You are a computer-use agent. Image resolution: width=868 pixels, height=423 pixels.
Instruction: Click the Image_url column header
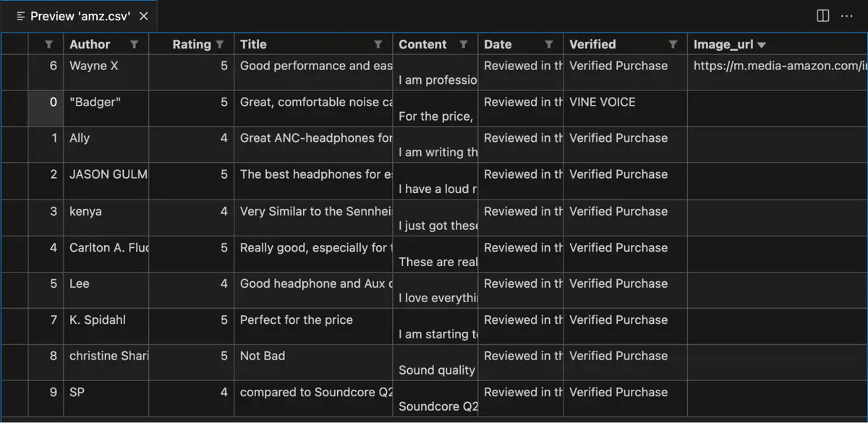click(x=723, y=45)
